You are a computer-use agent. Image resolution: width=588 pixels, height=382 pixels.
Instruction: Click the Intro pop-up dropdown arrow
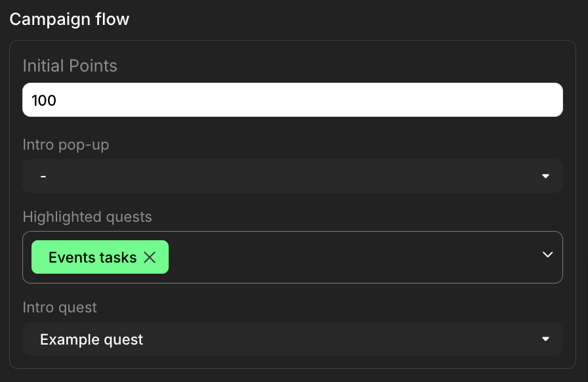(x=545, y=176)
